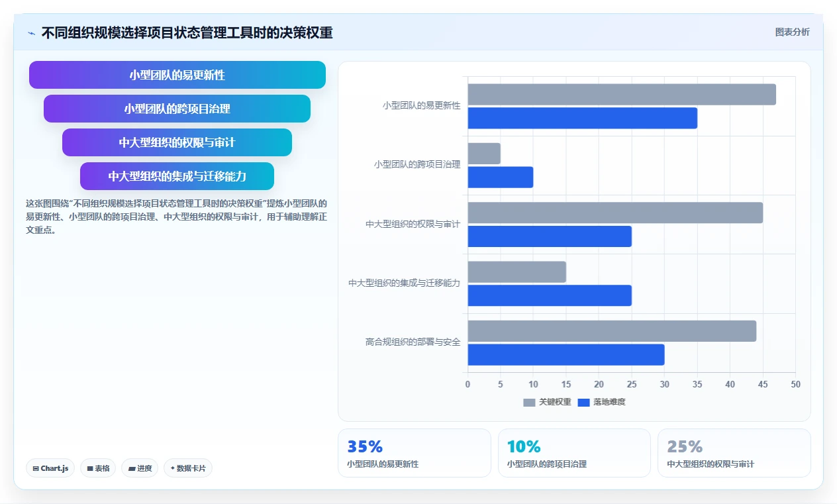The height and width of the screenshot is (504, 837).
Task: Click the blue bar for 小型团队的跨项目治理
Action: coord(501,177)
